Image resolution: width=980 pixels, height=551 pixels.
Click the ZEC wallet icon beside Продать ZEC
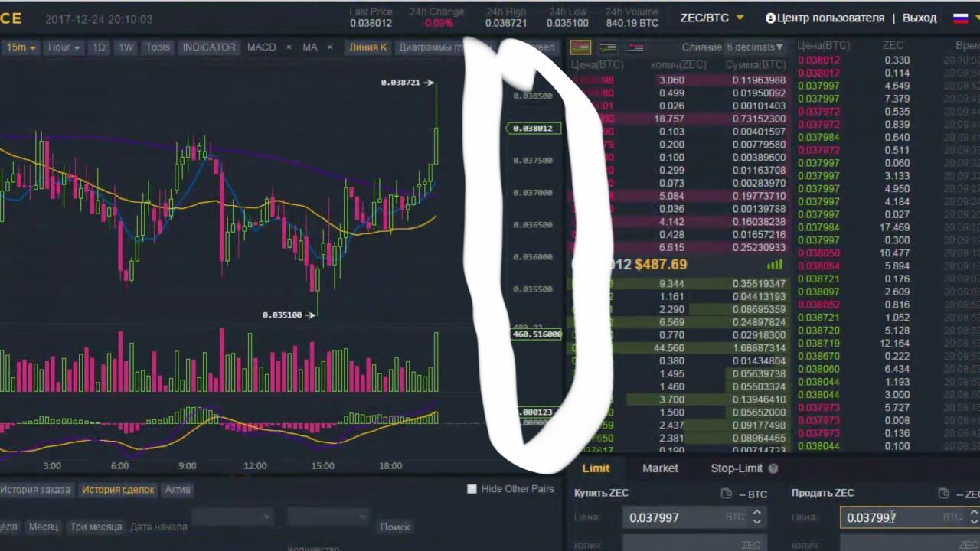943,494
